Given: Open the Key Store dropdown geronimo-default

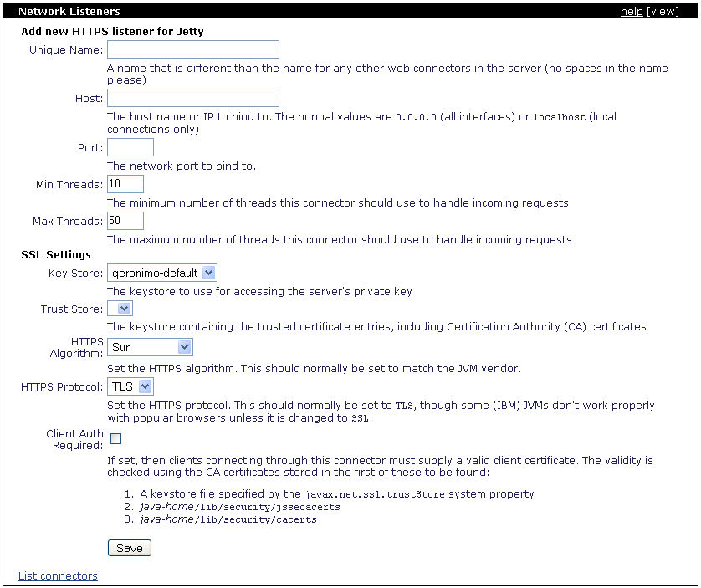Looking at the screenshot, I should pyautogui.click(x=162, y=273).
